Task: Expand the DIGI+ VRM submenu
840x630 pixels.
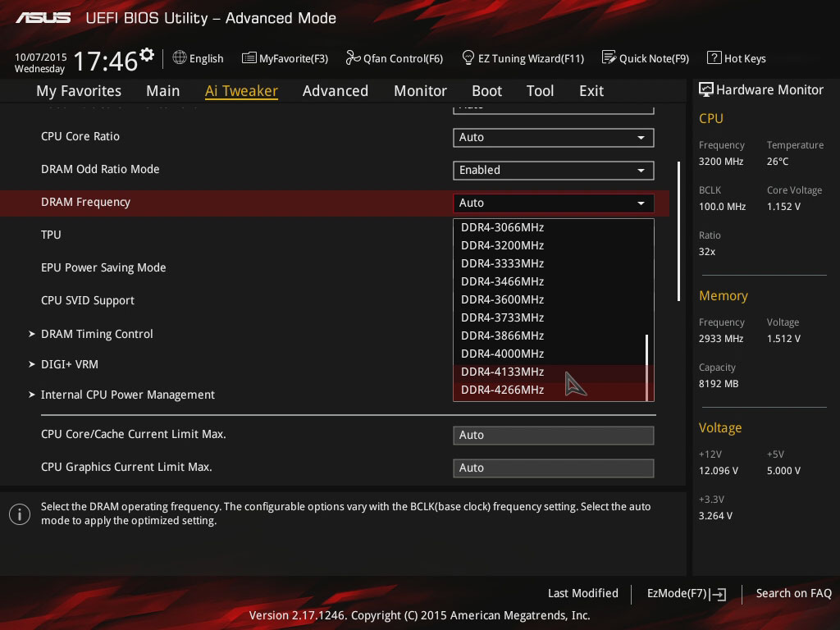Action: pyautogui.click(x=70, y=365)
